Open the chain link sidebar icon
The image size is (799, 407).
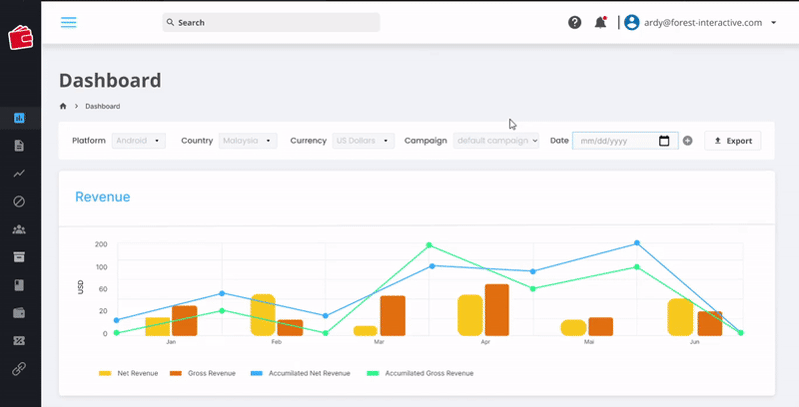tap(19, 368)
